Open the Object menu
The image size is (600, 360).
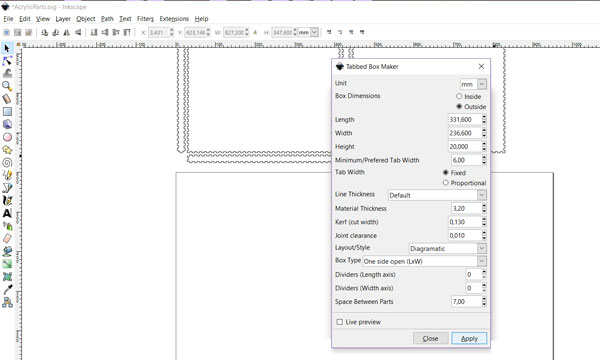[x=86, y=19]
